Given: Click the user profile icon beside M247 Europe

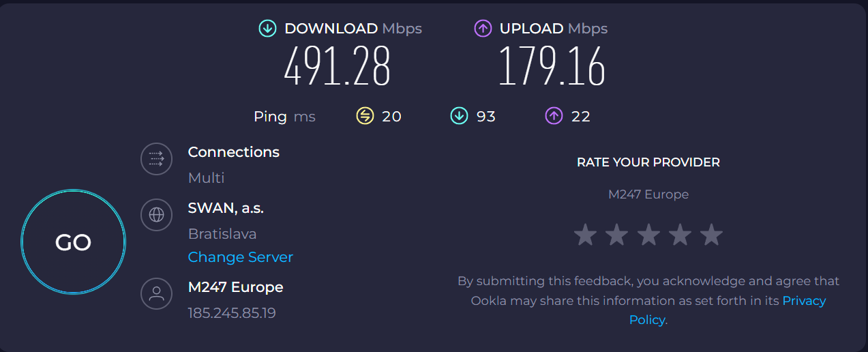Looking at the screenshot, I should coord(156,294).
